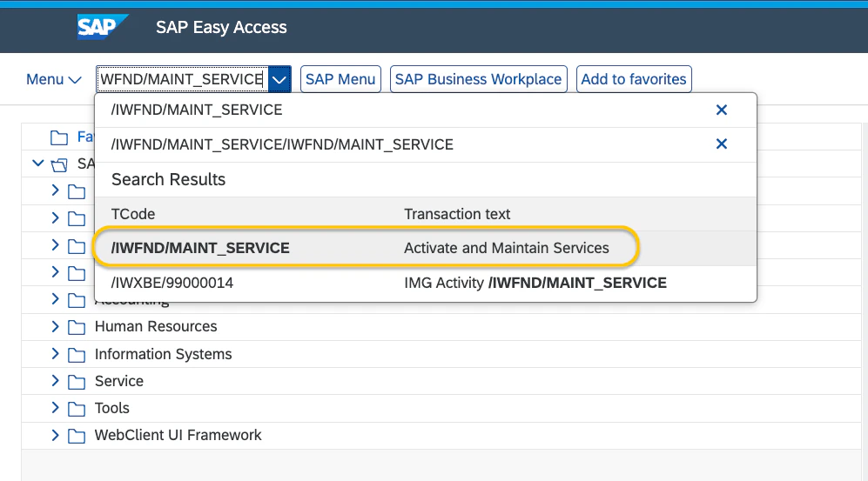Expand the Service folder

point(55,380)
